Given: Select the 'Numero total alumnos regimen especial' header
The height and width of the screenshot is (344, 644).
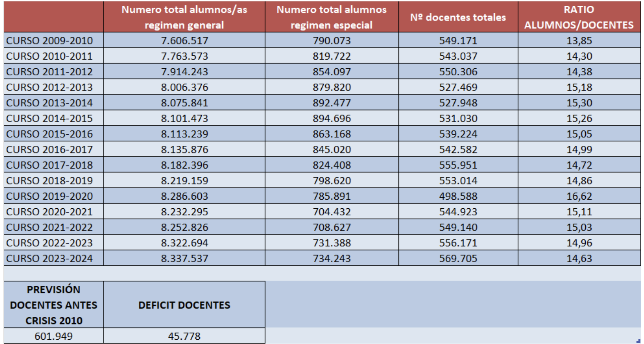Looking at the screenshot, I should (x=331, y=17).
